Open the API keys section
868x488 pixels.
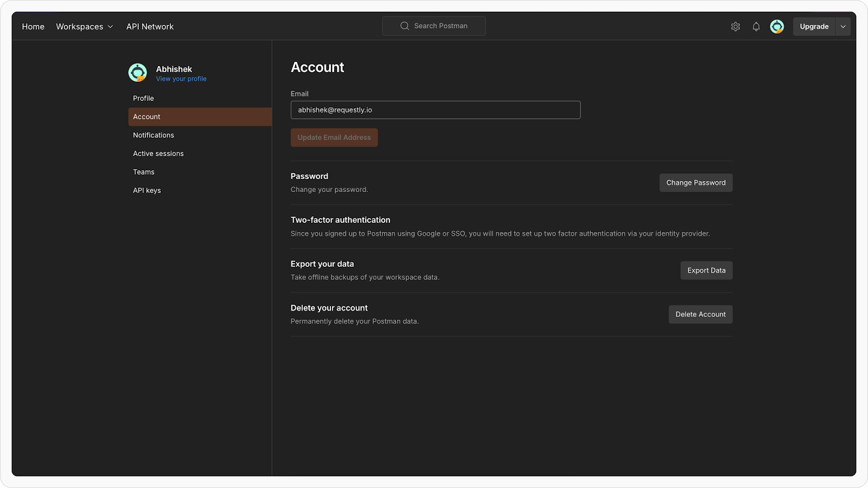click(147, 190)
